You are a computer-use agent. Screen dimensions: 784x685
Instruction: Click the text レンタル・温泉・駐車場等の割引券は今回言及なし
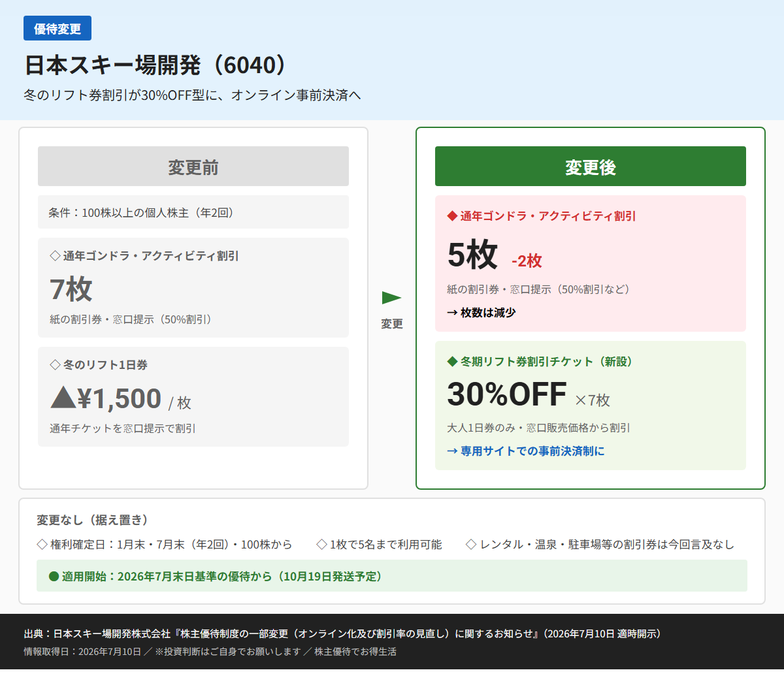(607, 545)
